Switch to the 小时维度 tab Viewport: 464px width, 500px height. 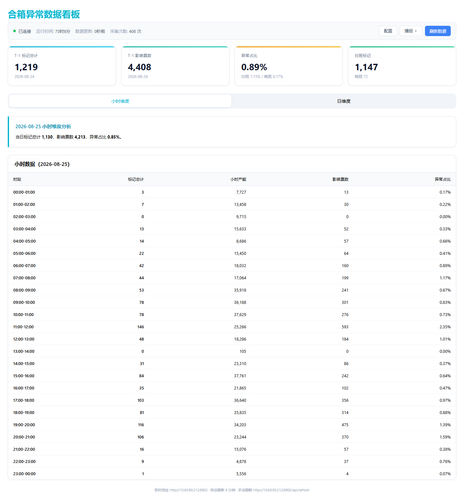[120, 101]
